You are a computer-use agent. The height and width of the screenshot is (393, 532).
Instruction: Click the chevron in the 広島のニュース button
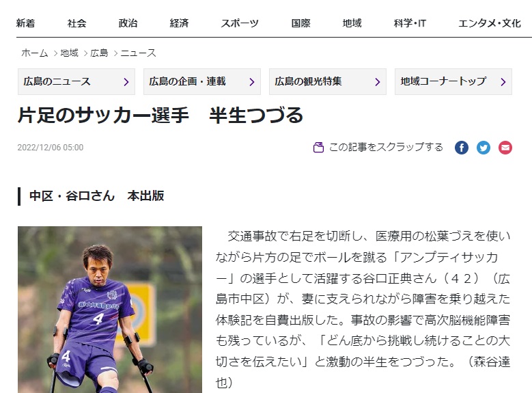tap(126, 82)
